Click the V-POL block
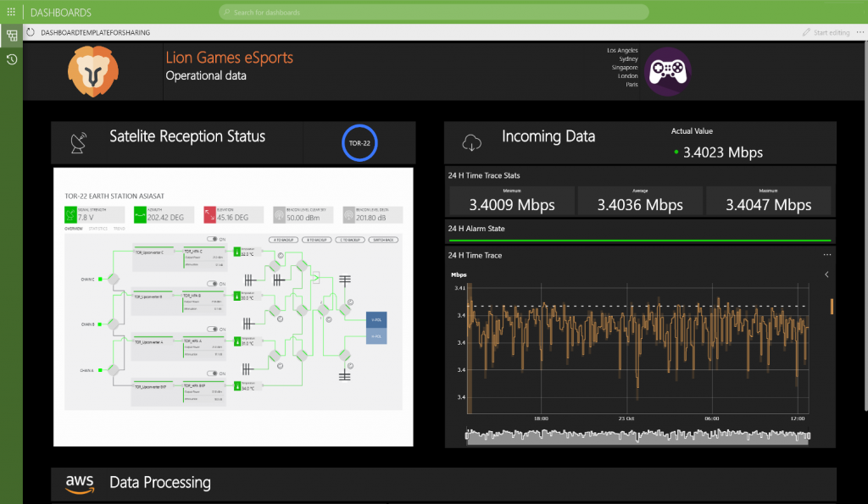 [x=376, y=320]
